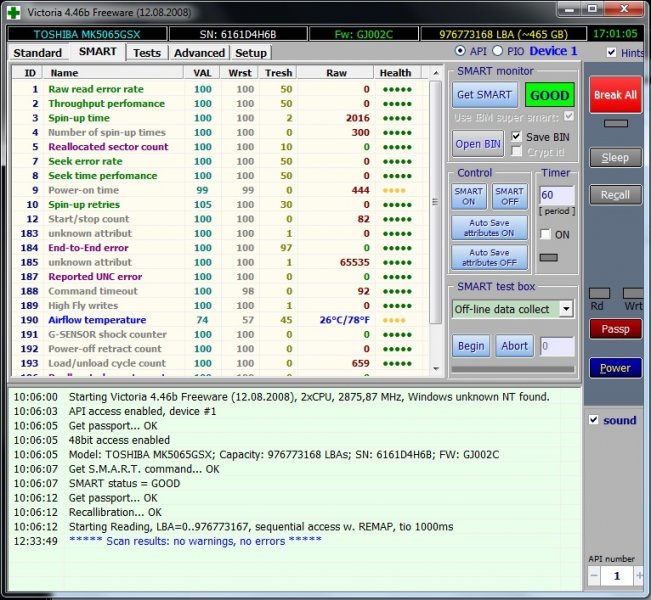The width and height of the screenshot is (651, 600).
Task: Turn SMART ON in the Control box
Action: [468, 196]
